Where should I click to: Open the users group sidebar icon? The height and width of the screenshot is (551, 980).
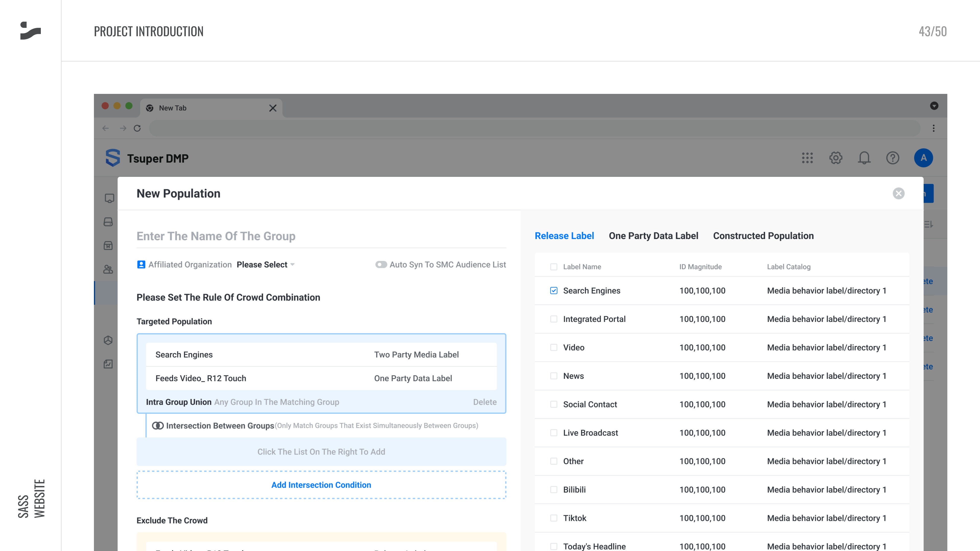[108, 269]
